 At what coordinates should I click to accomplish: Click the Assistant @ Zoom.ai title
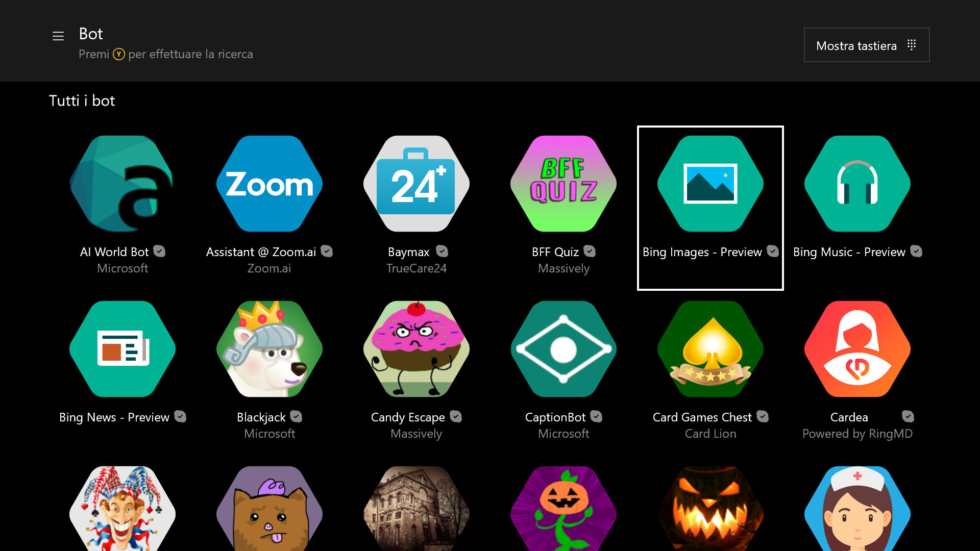261,252
